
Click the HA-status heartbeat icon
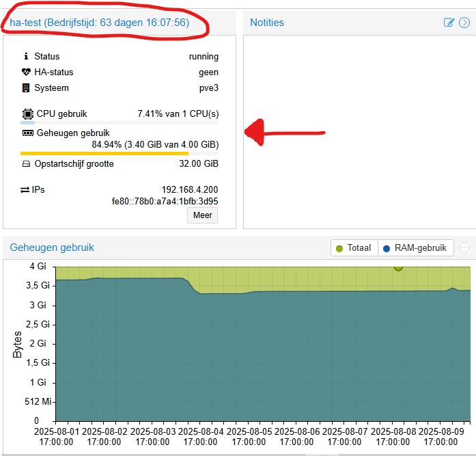[26, 72]
